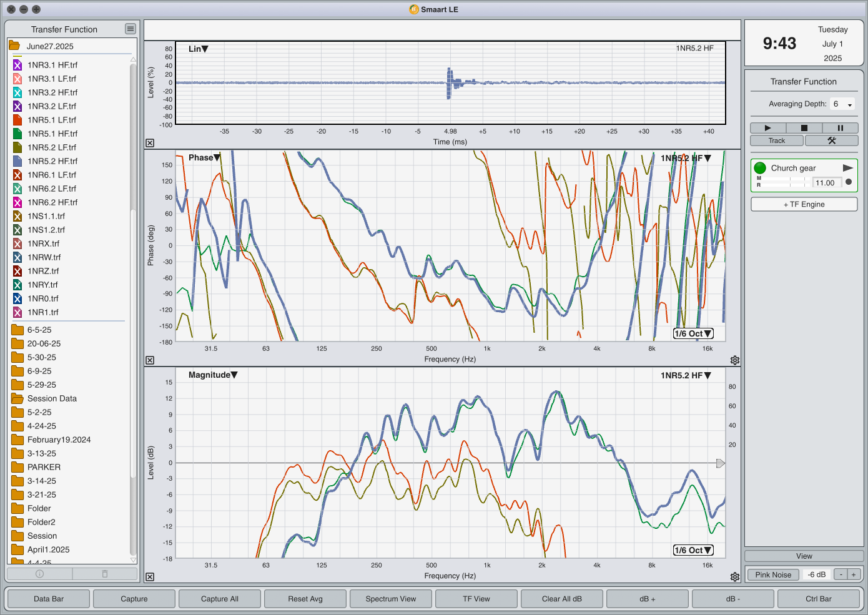Click the delay tracking dot next to 11.00

click(x=849, y=182)
